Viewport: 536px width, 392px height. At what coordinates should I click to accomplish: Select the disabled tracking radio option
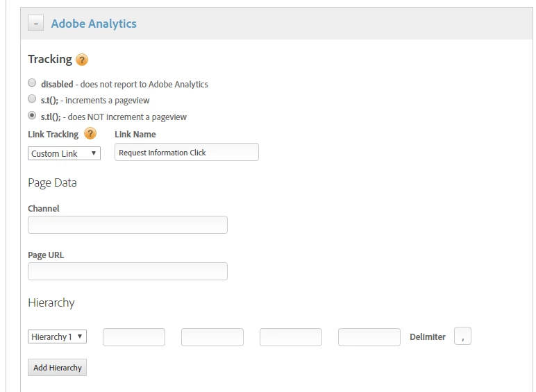[32, 83]
